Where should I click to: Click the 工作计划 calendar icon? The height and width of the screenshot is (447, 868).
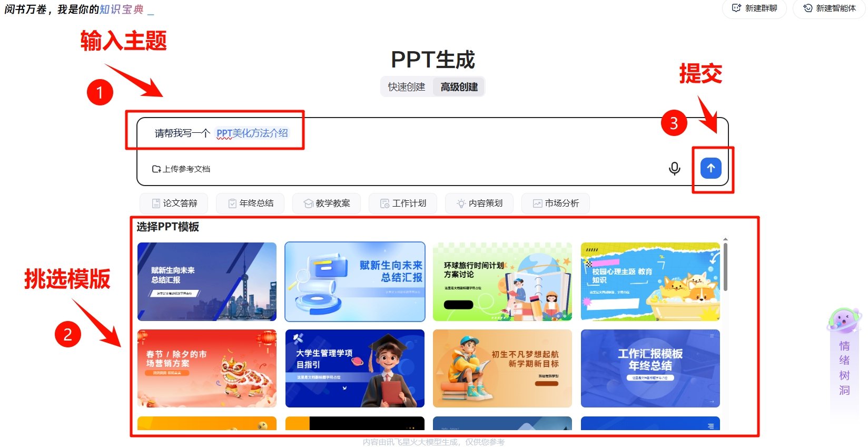tap(385, 203)
